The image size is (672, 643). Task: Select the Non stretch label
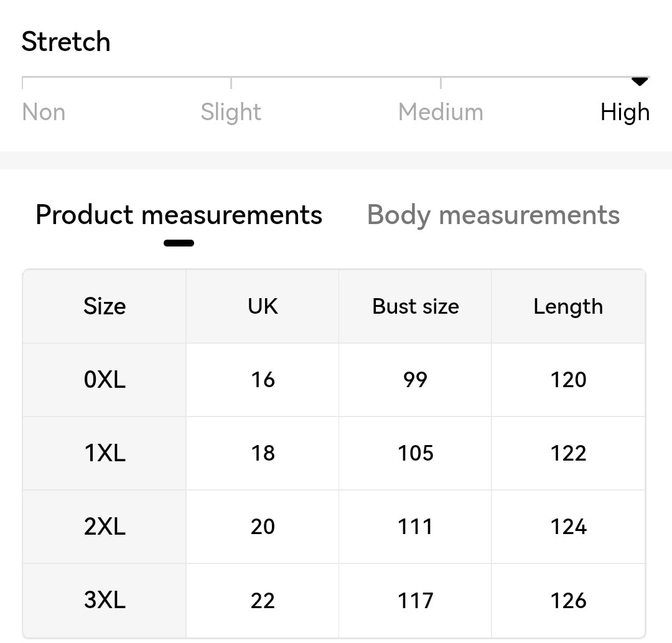pyautogui.click(x=44, y=112)
